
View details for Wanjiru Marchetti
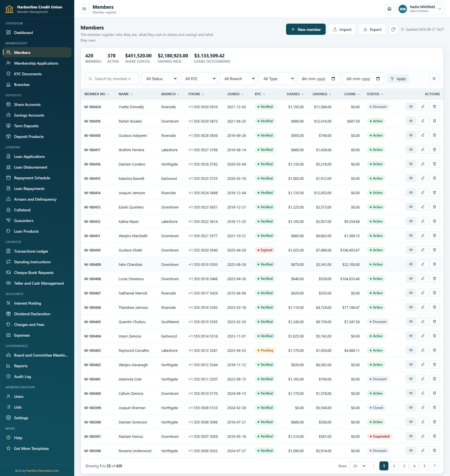411,236
